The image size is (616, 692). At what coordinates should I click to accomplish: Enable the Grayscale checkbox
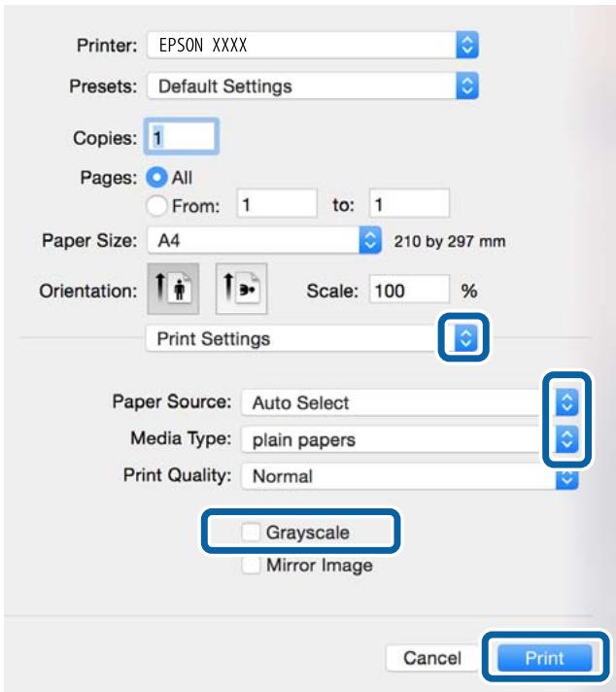click(x=251, y=533)
